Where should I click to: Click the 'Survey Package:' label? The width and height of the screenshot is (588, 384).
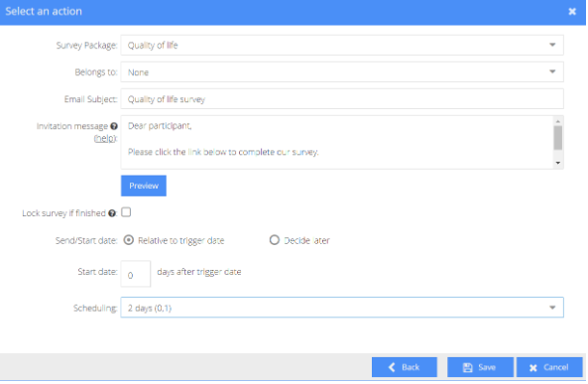86,46
